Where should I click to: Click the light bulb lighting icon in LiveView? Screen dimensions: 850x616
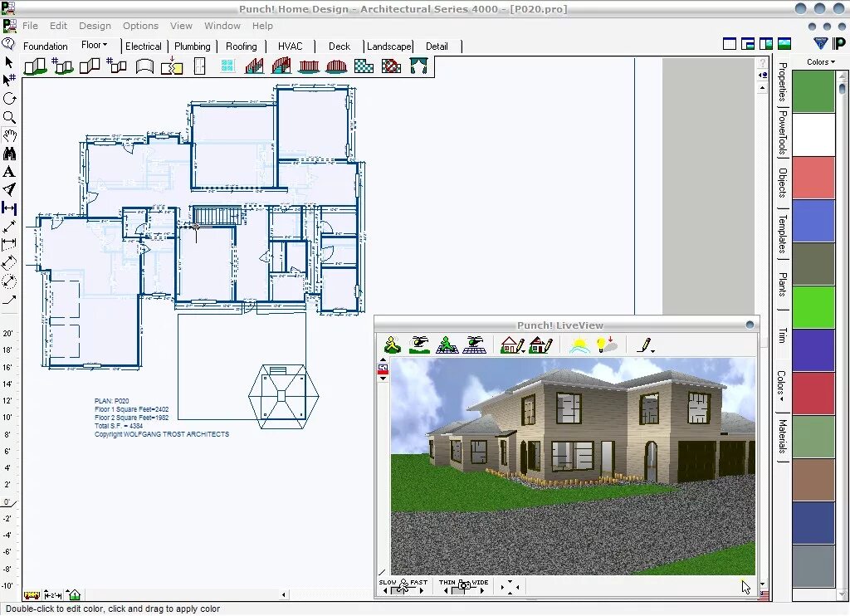click(607, 345)
